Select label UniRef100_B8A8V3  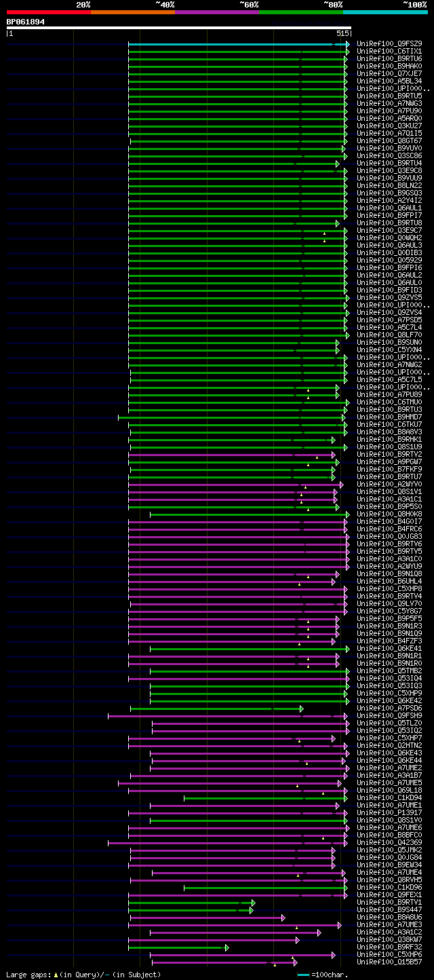coord(389,432)
